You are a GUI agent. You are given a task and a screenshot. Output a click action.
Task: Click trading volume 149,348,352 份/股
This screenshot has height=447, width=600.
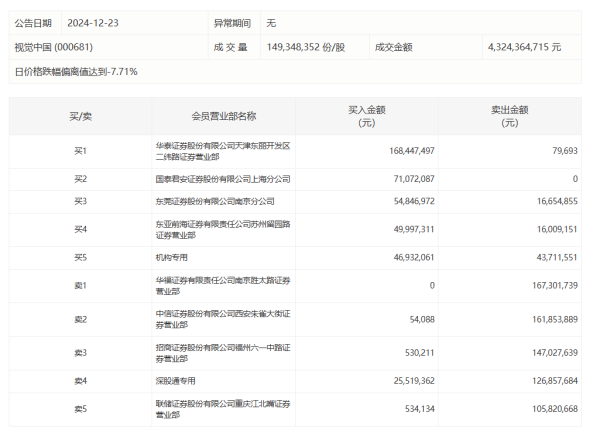pos(306,47)
